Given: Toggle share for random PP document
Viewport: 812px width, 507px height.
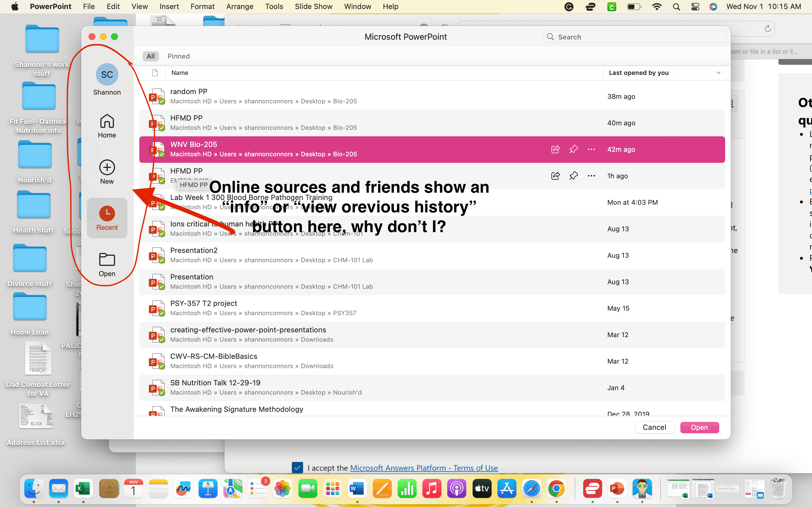Looking at the screenshot, I should 555,96.
